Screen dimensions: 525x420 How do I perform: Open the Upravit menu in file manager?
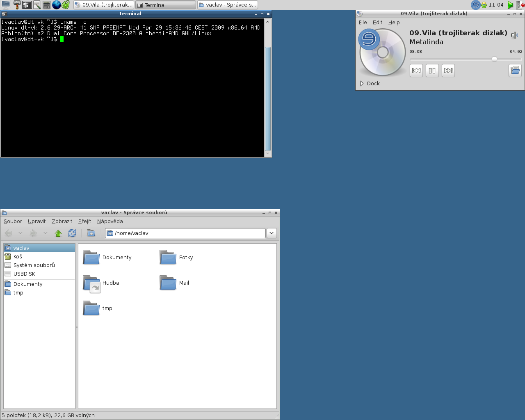click(37, 221)
